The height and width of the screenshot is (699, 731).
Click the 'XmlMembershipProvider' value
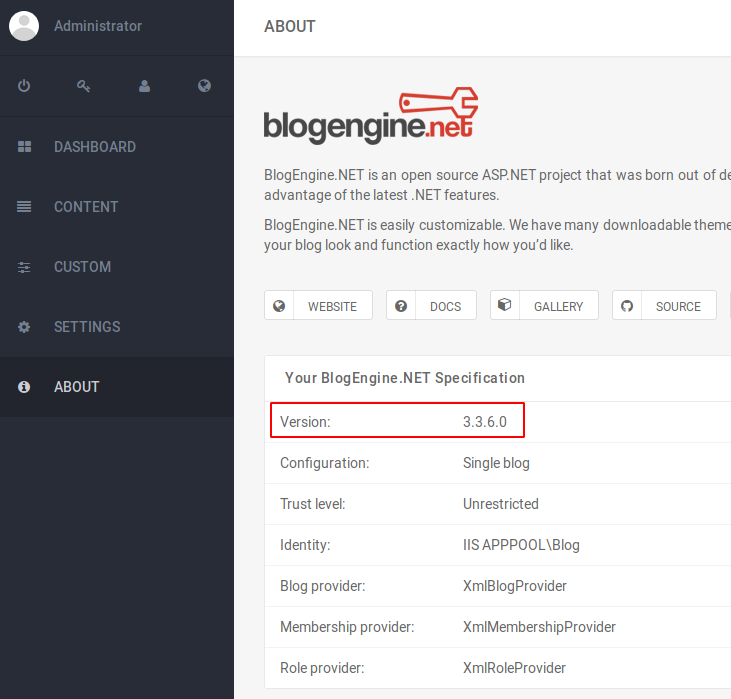[x=539, y=627]
